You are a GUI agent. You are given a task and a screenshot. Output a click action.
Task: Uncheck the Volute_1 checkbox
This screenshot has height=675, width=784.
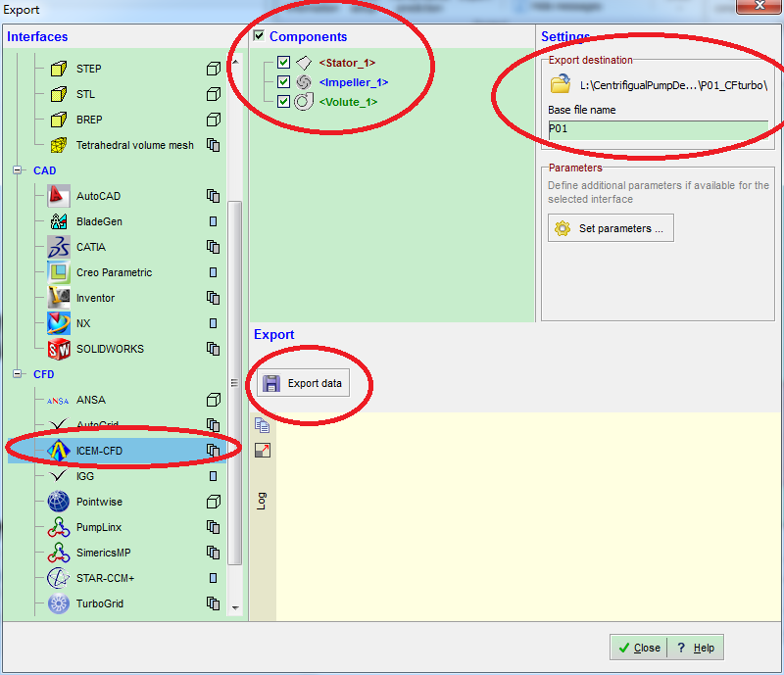pos(284,102)
